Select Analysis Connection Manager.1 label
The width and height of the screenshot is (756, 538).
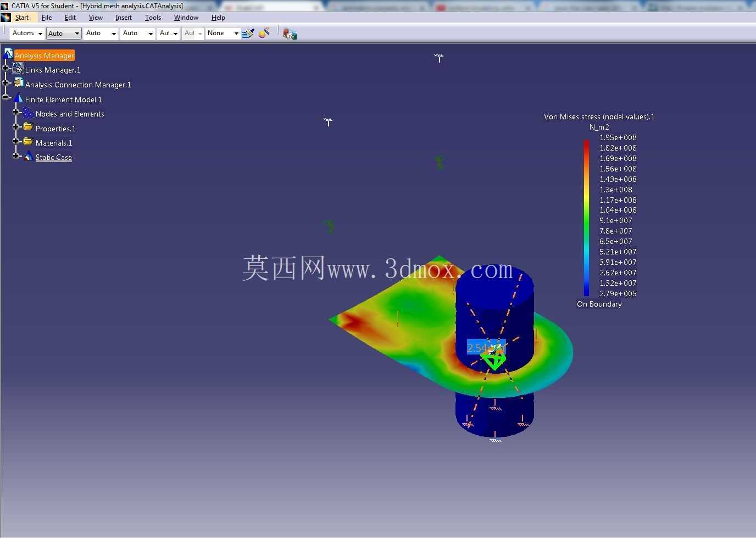pos(78,85)
